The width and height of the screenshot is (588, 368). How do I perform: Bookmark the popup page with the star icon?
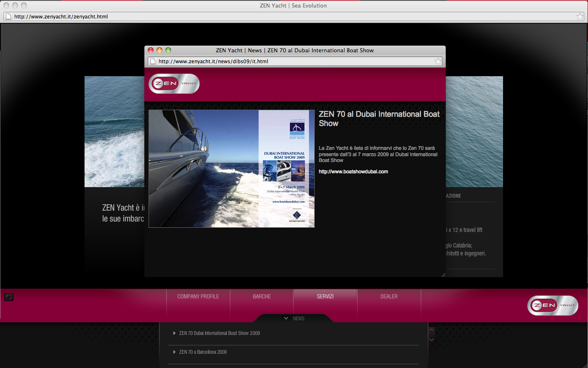(438, 61)
